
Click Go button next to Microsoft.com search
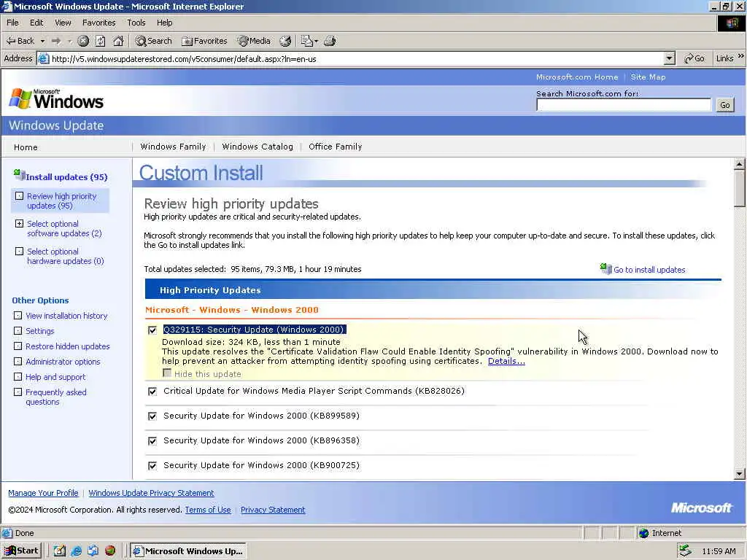click(x=724, y=105)
